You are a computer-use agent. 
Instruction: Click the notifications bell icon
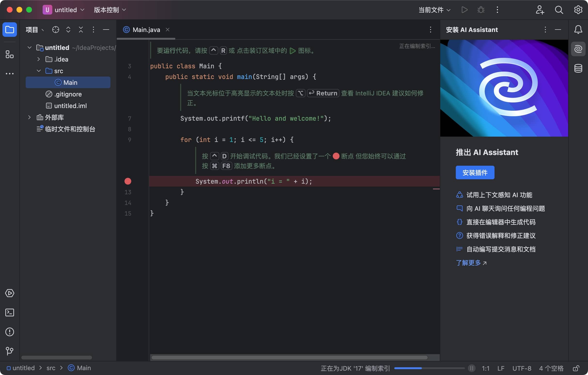pos(578,30)
